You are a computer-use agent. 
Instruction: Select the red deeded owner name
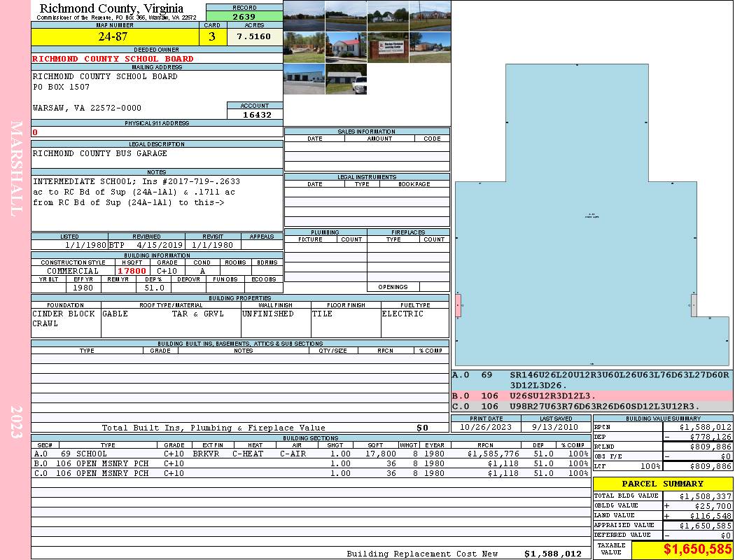click(113, 59)
